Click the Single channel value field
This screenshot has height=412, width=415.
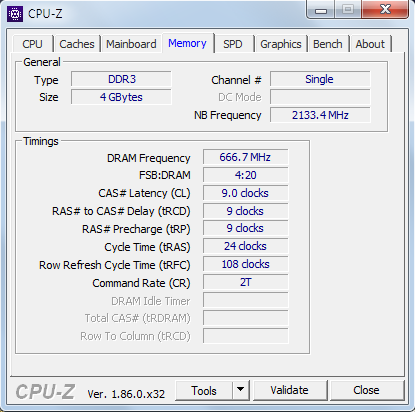320,79
